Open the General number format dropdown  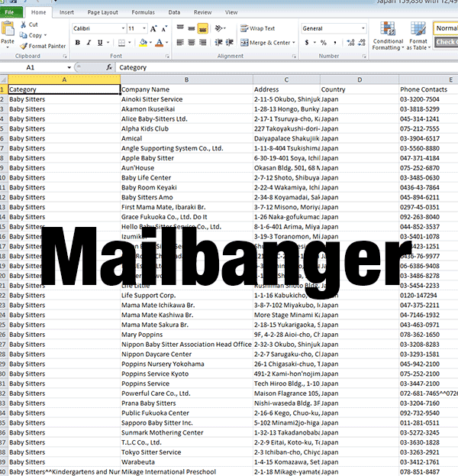[x=363, y=28]
